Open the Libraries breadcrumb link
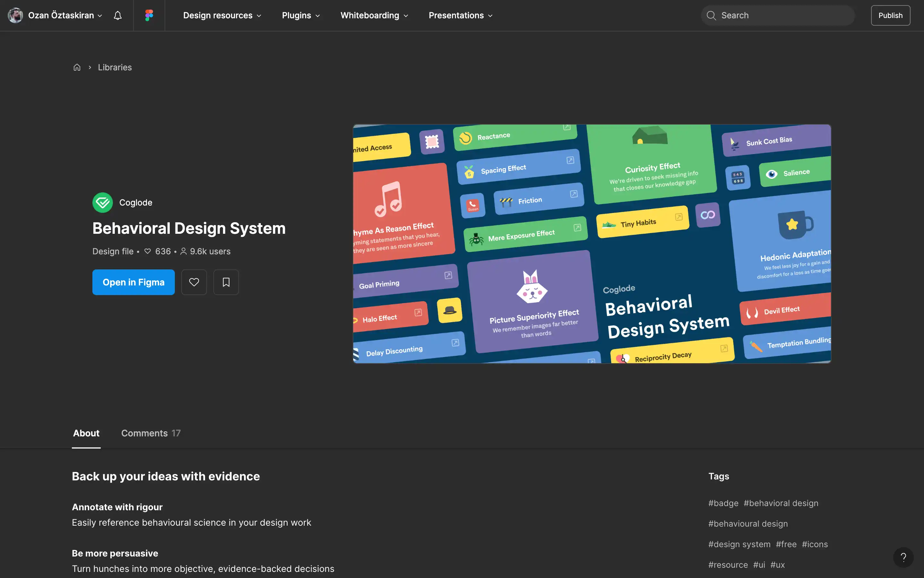 pyautogui.click(x=115, y=67)
